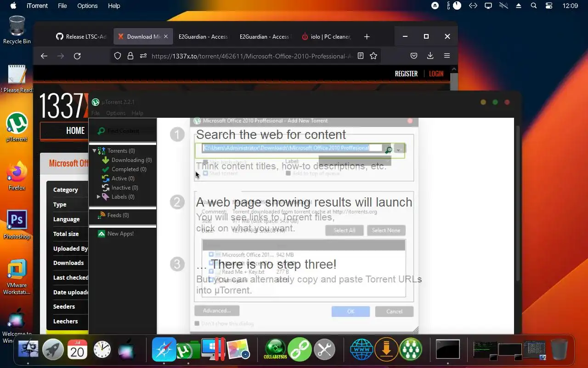This screenshot has width=588, height=368.
Task: Toggle the 'Skip hash check' checkbox
Action: pyautogui.click(x=205, y=161)
